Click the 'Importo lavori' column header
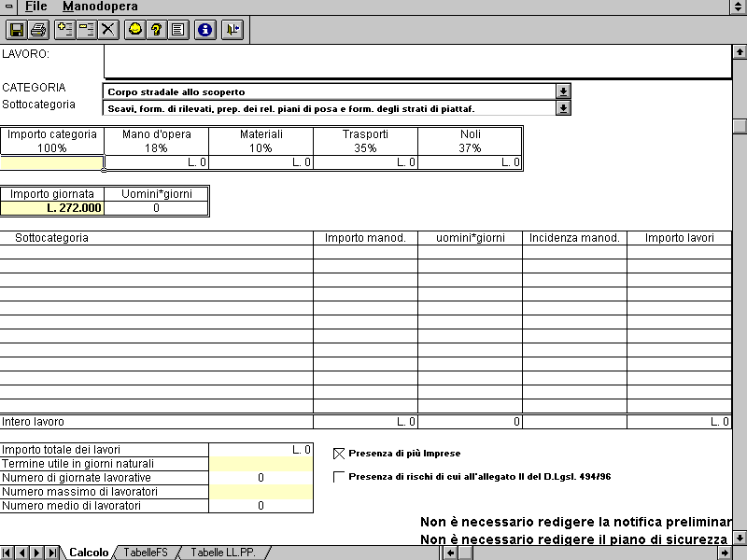 tap(680, 238)
